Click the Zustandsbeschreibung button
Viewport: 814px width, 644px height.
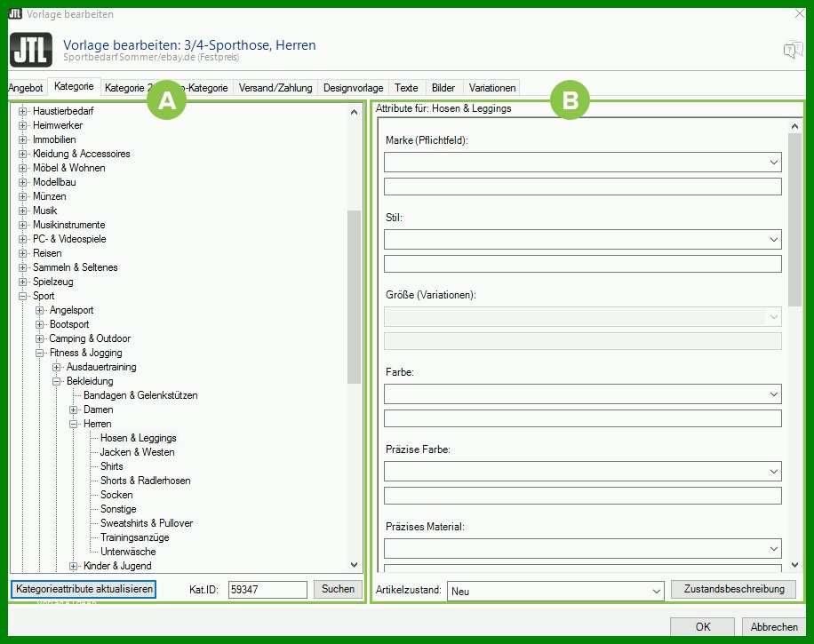[733, 589]
